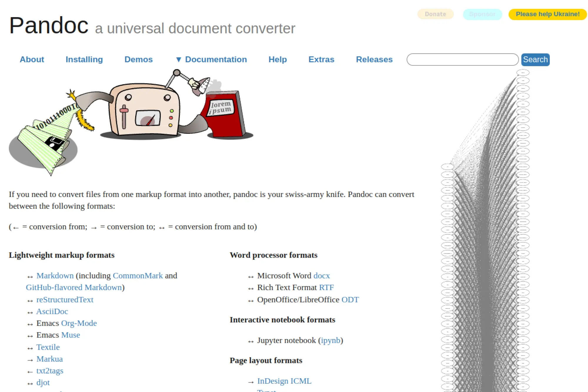Open the CommonMark link
Image resolution: width=588 pixels, height=392 pixels.
coord(138,276)
